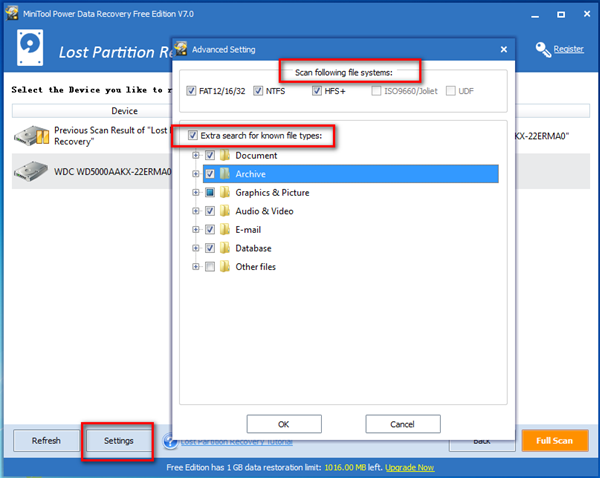Open the Register link

(x=569, y=49)
